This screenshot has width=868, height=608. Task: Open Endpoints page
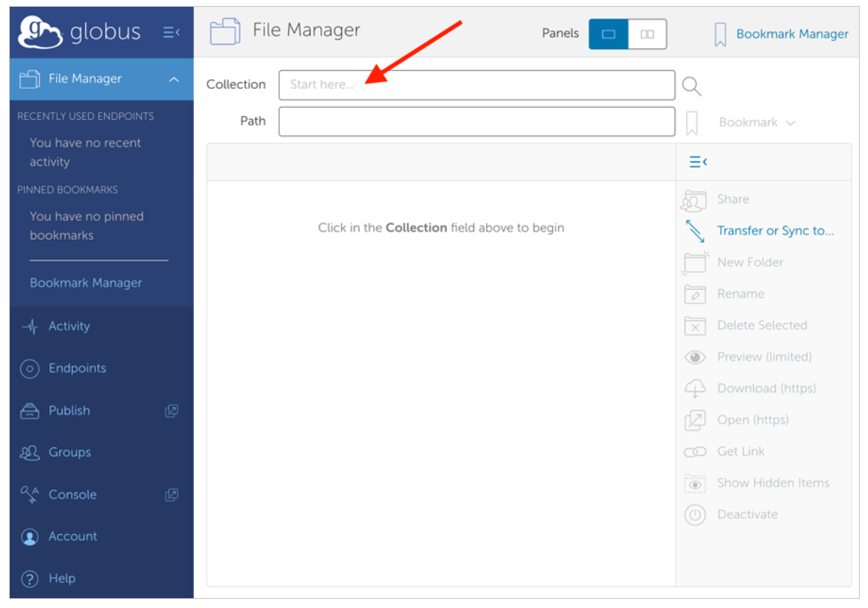coord(77,368)
